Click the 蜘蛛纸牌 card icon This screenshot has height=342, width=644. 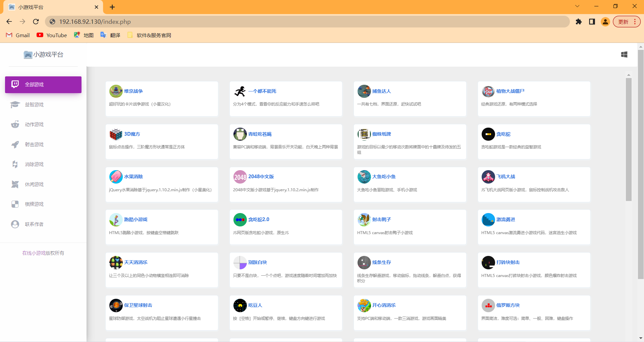(364, 134)
